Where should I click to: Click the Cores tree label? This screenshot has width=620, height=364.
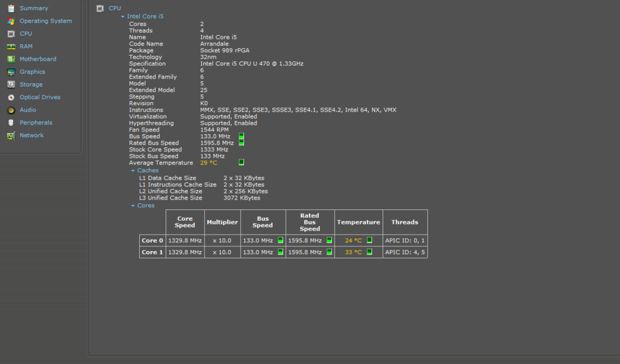point(146,206)
